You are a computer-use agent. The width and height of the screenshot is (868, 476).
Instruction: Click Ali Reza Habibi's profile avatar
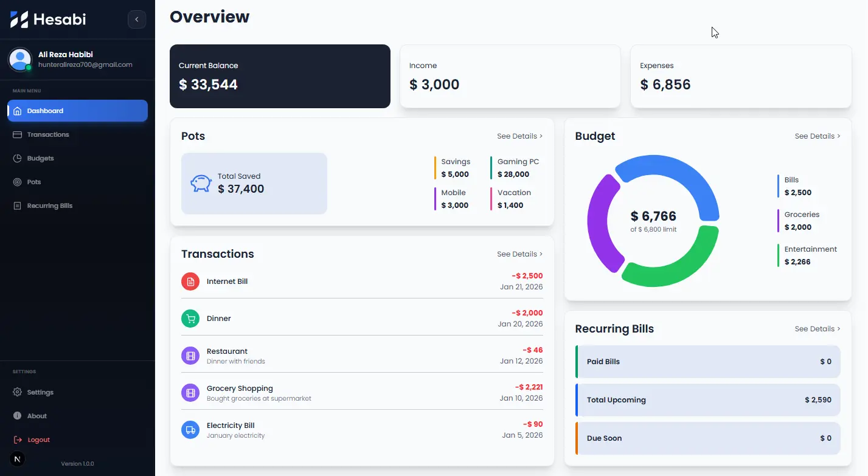(x=20, y=60)
